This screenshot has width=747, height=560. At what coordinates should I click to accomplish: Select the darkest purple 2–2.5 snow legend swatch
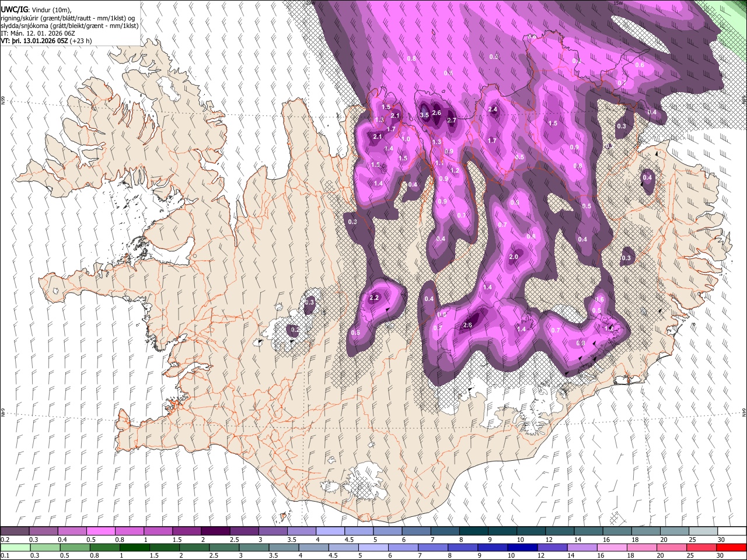pyautogui.click(x=215, y=531)
